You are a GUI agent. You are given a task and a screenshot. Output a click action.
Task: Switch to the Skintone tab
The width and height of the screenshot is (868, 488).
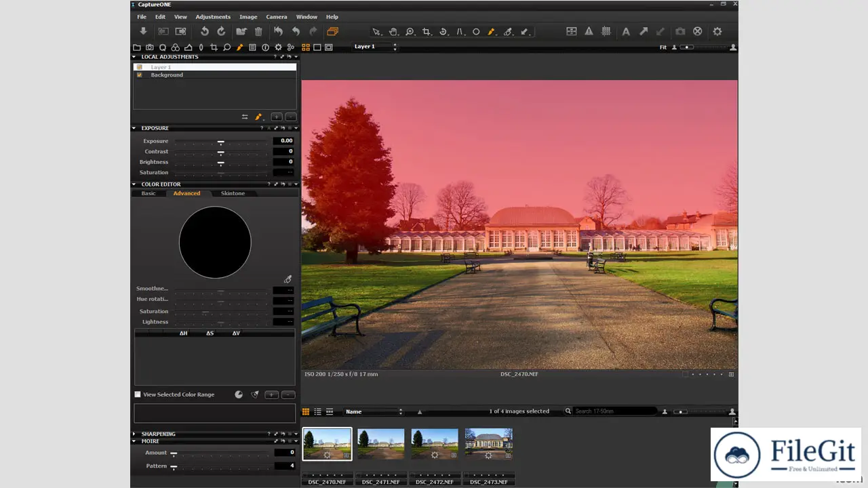click(x=233, y=193)
